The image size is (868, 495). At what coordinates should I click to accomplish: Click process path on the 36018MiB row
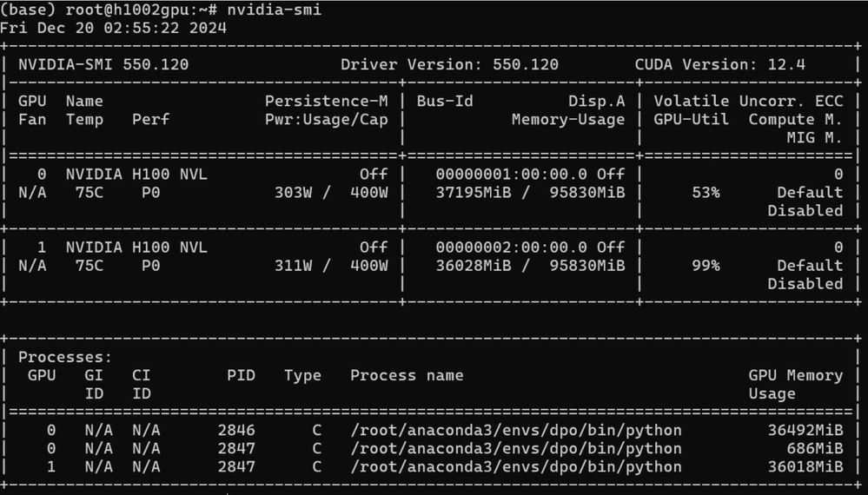pos(516,467)
